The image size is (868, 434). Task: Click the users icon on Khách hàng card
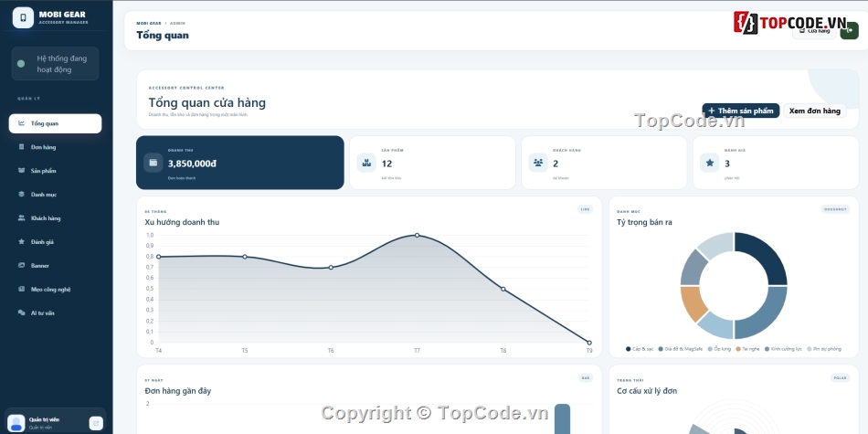coord(538,163)
